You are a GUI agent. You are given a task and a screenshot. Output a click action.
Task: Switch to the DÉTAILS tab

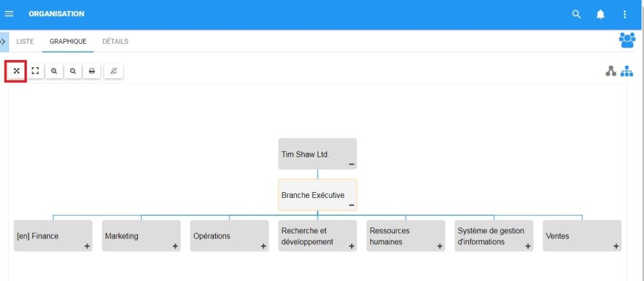115,41
